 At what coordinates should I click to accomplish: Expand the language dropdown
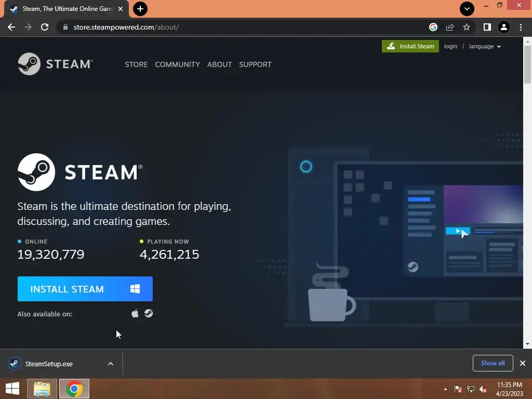point(485,46)
